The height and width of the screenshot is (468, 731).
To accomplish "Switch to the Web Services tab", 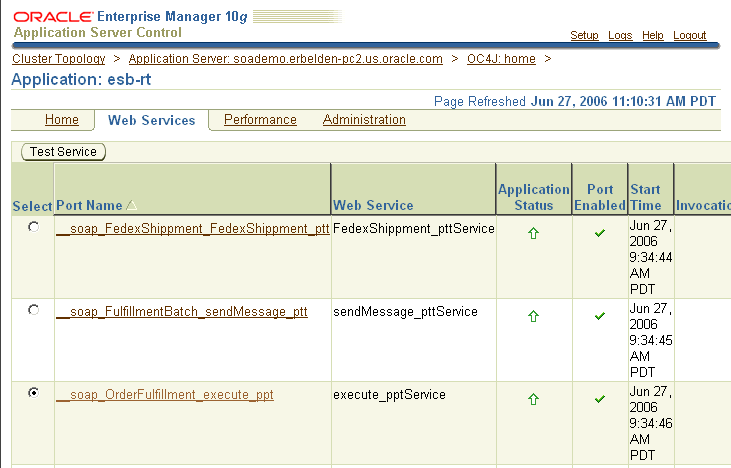I will coord(152,120).
